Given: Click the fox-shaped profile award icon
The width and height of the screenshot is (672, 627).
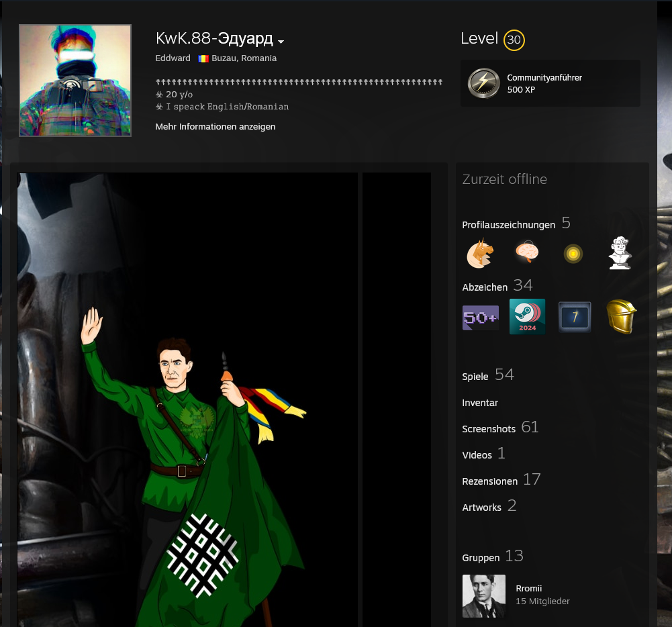Looking at the screenshot, I should (480, 254).
